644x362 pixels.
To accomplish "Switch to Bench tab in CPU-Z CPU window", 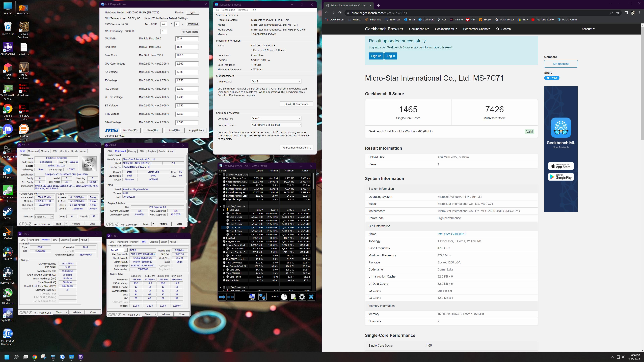I will [74, 151].
